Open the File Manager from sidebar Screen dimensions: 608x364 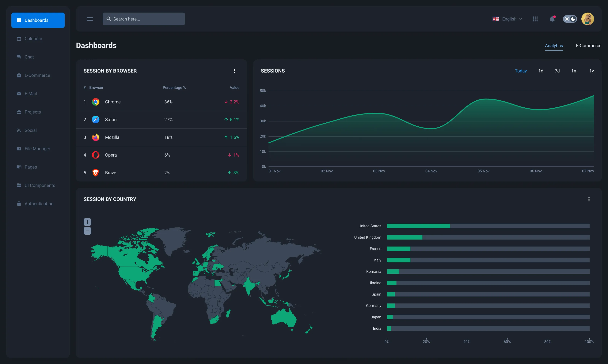(x=37, y=149)
